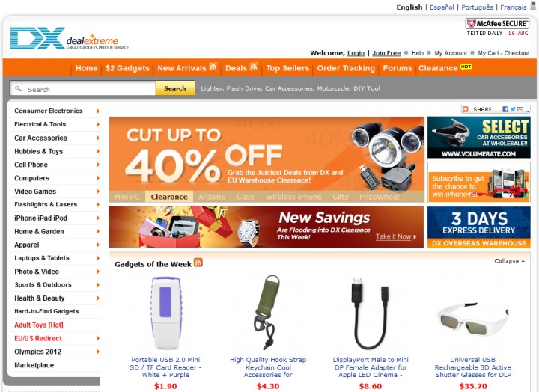Collapse the Gadgets of the Week section
This screenshot has height=392, width=539.
point(510,261)
